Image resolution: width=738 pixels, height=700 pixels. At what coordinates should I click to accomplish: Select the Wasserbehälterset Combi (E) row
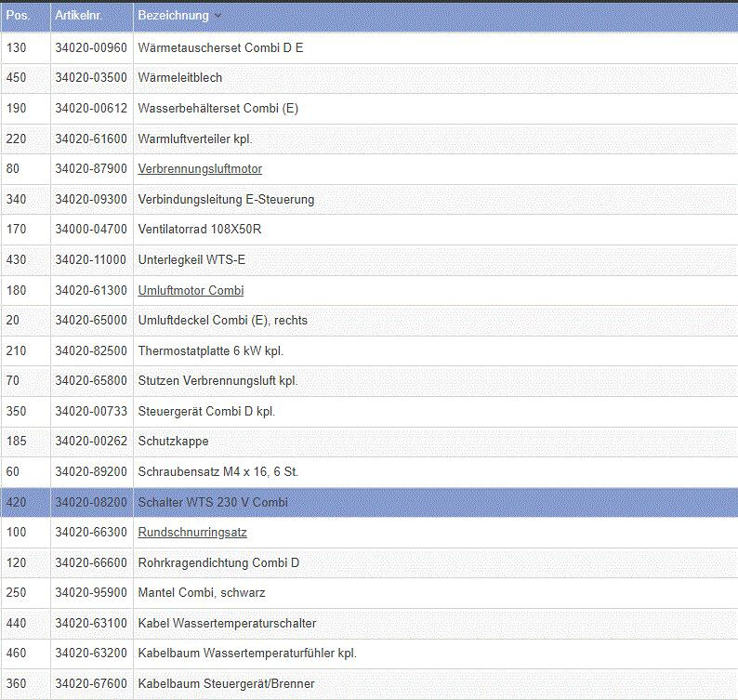tap(217, 109)
